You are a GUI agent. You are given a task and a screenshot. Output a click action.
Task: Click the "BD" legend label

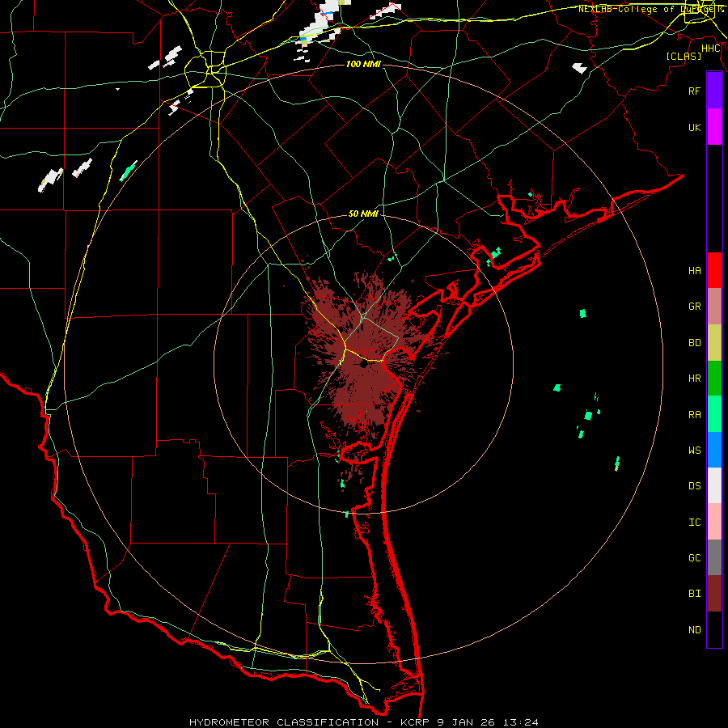click(694, 343)
